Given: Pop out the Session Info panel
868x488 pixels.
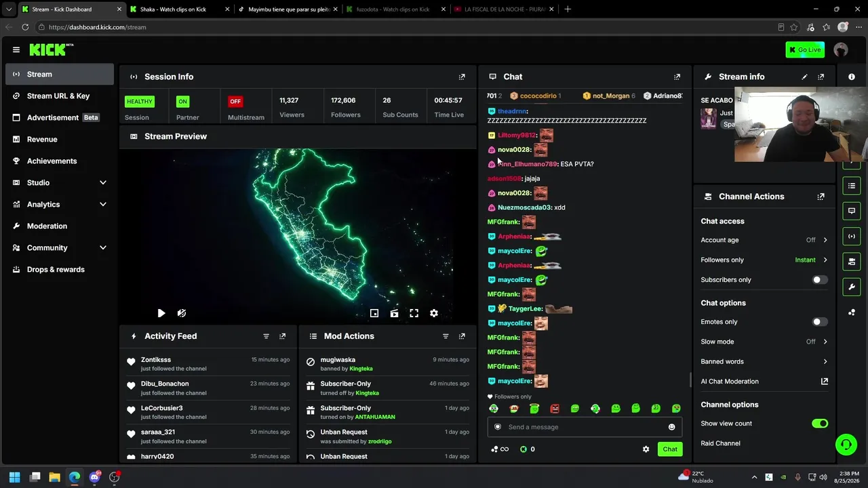Looking at the screenshot, I should pyautogui.click(x=462, y=77).
